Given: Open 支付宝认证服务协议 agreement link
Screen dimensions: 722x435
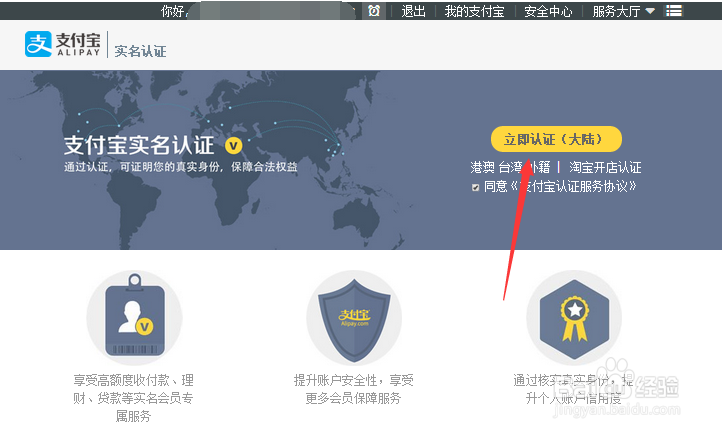Looking at the screenshot, I should click(x=573, y=186).
